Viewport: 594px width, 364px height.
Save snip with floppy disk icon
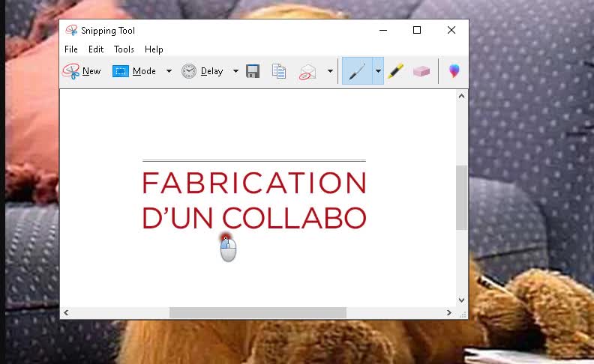[x=253, y=71]
